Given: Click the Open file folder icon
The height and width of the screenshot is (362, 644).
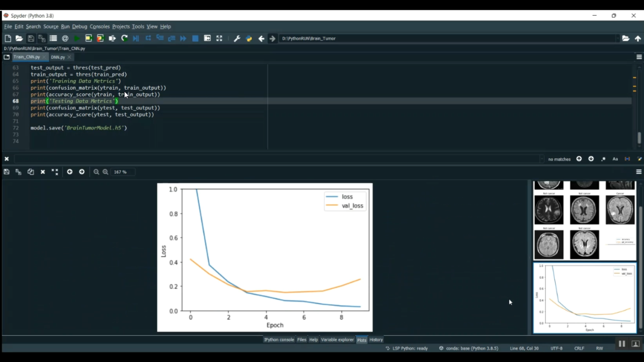Looking at the screenshot, I should coord(19,39).
